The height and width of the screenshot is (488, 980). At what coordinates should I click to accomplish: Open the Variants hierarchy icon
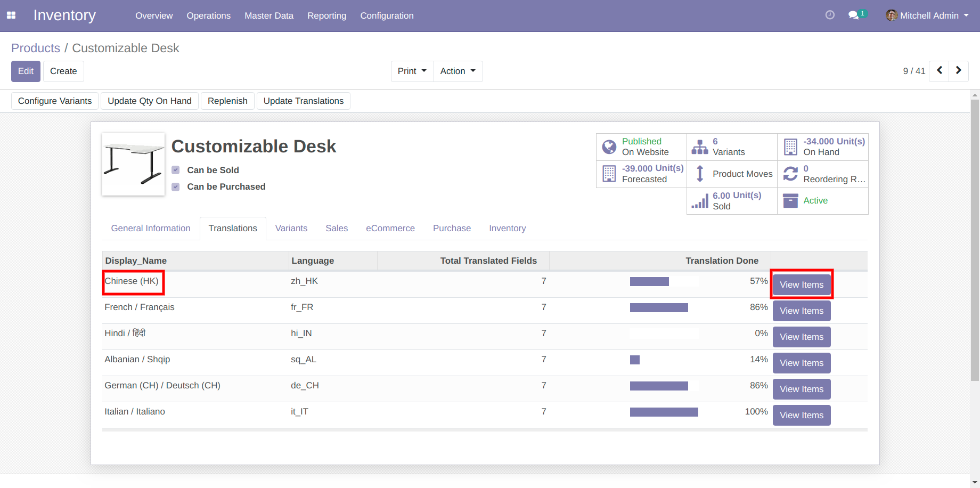[x=699, y=147]
